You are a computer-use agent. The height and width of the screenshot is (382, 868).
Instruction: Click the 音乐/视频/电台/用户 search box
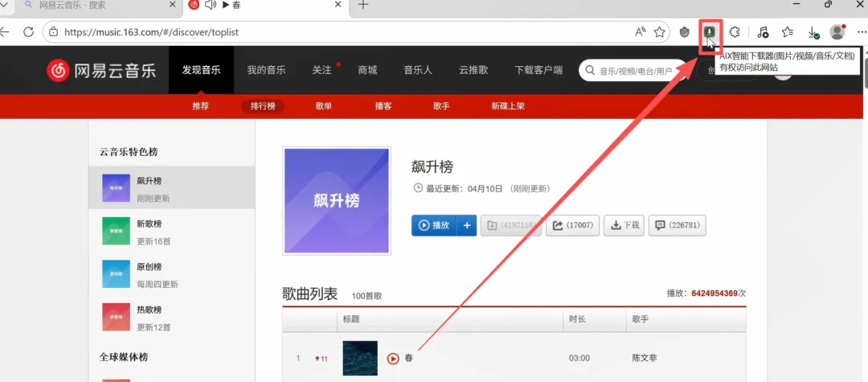pos(633,71)
